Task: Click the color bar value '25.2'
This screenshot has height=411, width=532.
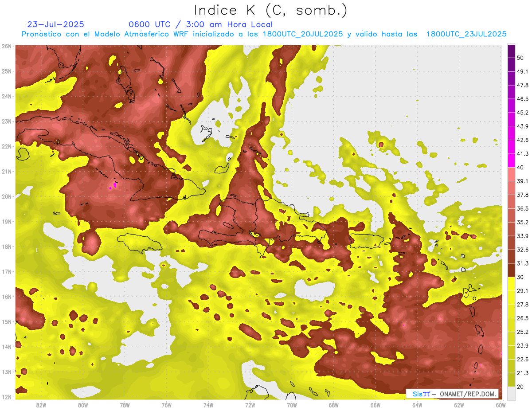Action: click(523, 332)
